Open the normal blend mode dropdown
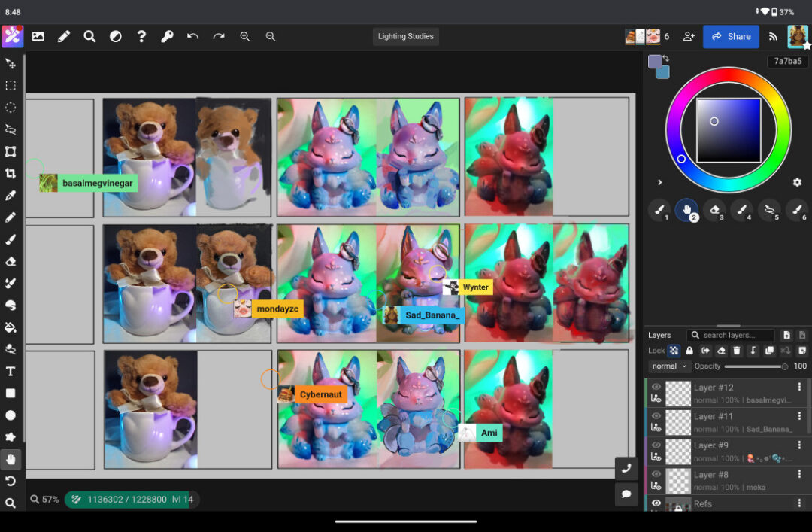The height and width of the screenshot is (532, 812). pyautogui.click(x=669, y=366)
